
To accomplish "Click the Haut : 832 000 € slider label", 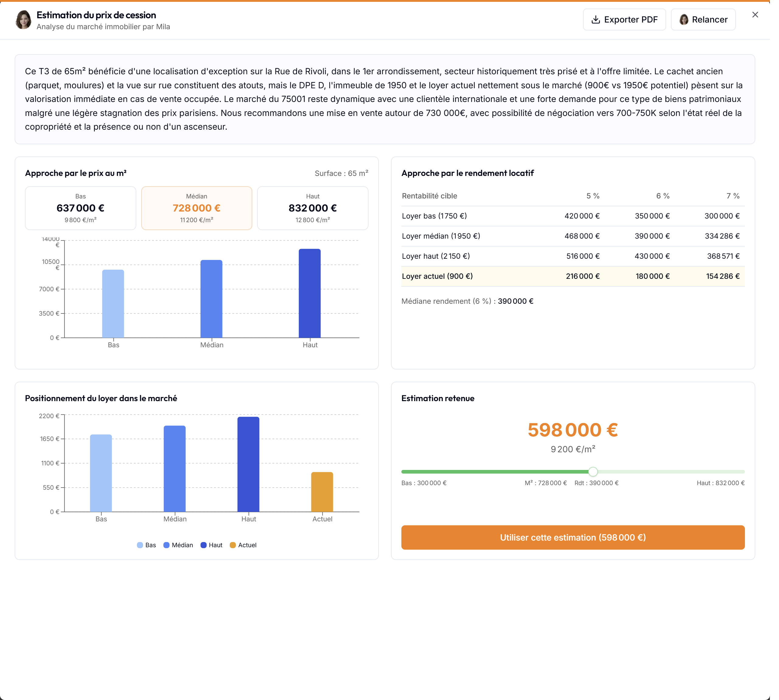I will coord(721,483).
